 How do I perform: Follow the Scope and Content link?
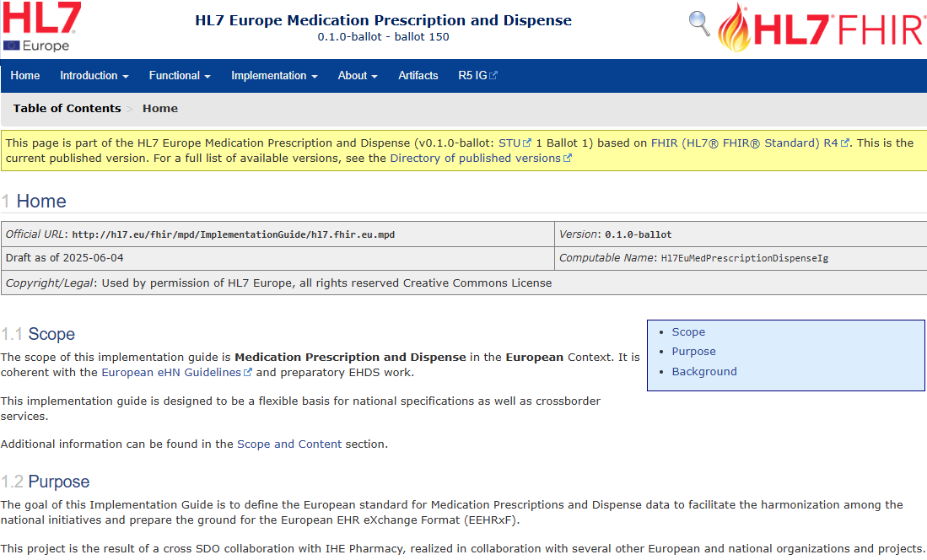pos(289,444)
